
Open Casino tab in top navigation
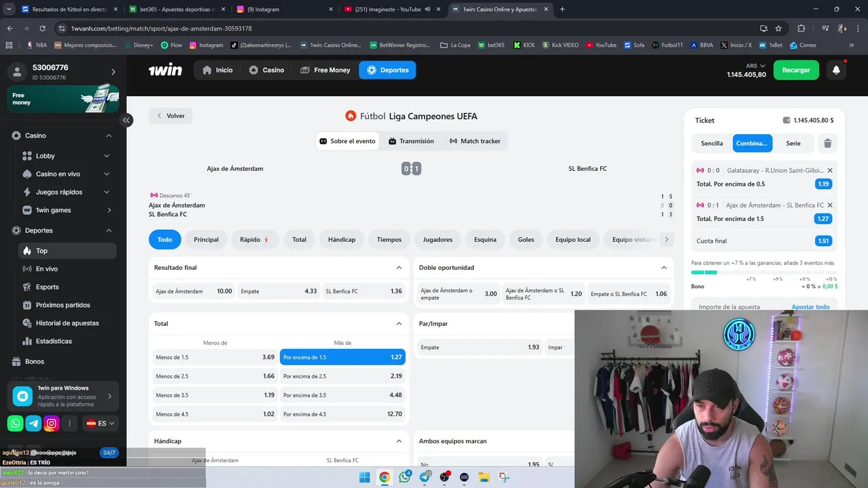tap(266, 70)
